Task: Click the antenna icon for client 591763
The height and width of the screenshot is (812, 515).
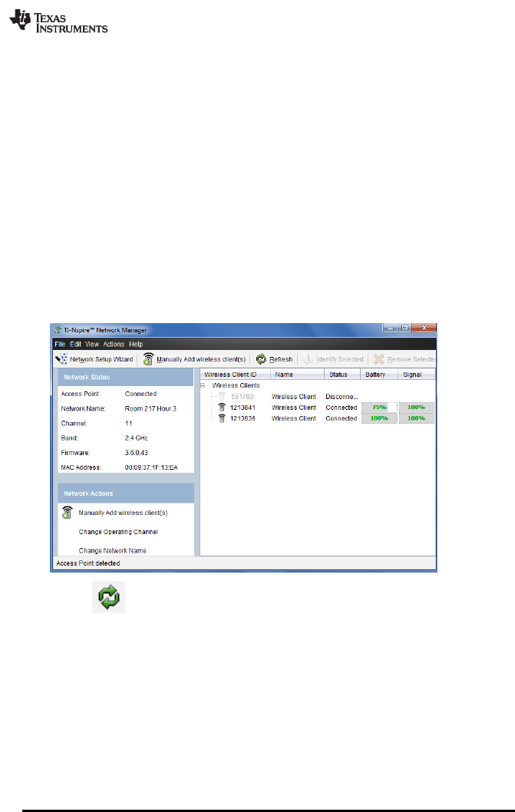Action: [222, 397]
